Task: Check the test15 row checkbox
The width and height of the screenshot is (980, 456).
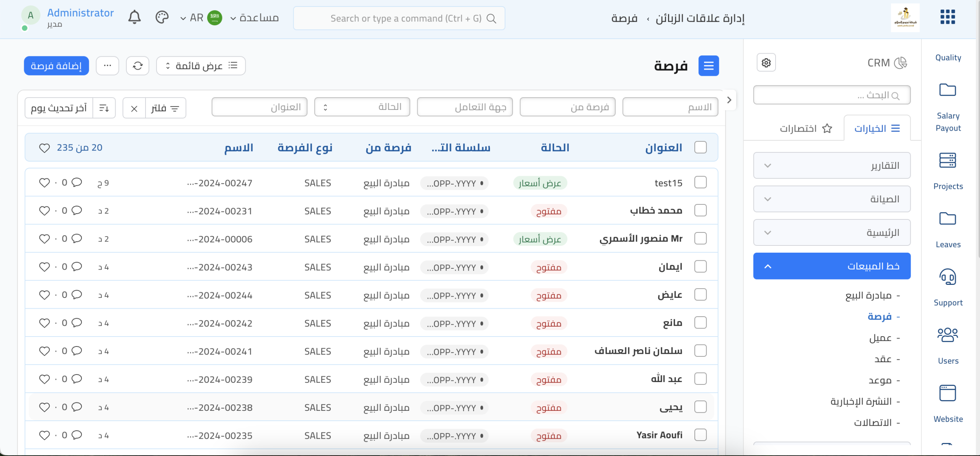Action: pyautogui.click(x=700, y=183)
